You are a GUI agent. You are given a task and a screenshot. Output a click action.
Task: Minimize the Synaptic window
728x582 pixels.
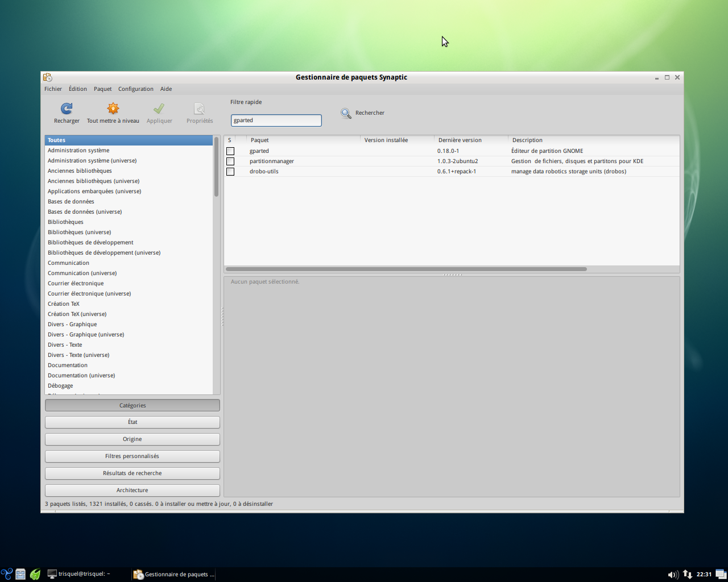coord(657,77)
